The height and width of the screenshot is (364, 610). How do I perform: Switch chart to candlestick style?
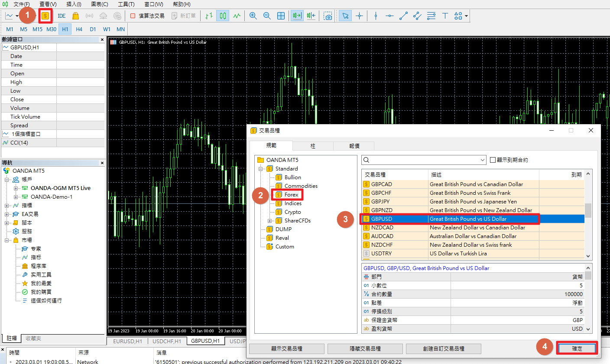(223, 16)
